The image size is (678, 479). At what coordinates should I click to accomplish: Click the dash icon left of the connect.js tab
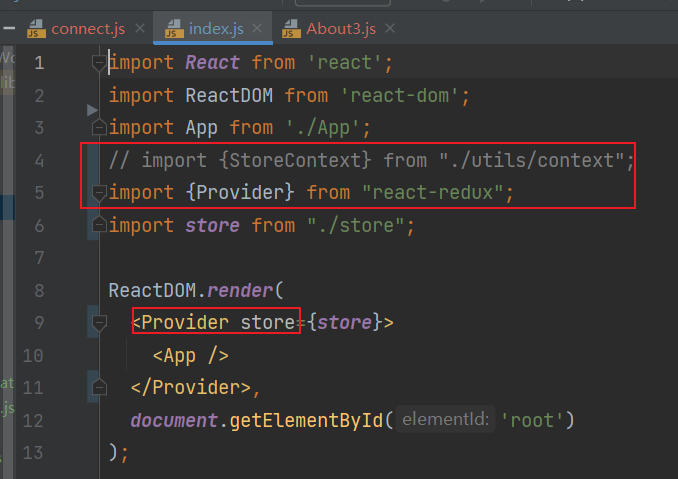(9, 29)
